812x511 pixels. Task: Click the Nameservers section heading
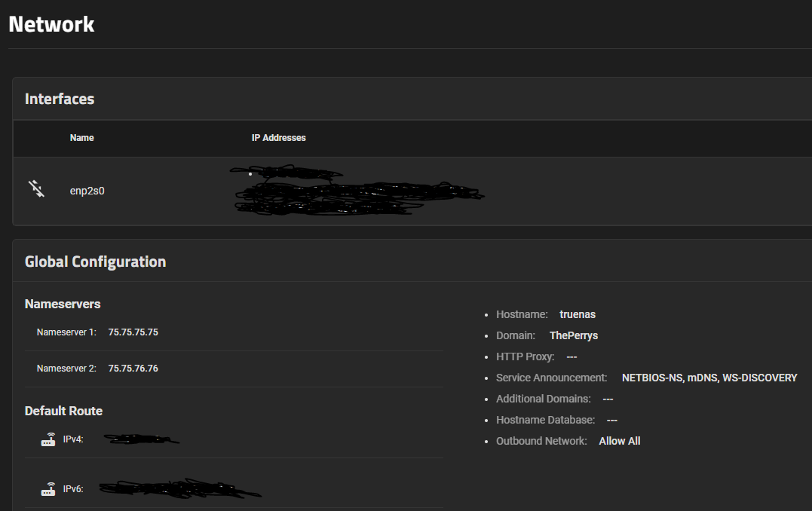63,304
